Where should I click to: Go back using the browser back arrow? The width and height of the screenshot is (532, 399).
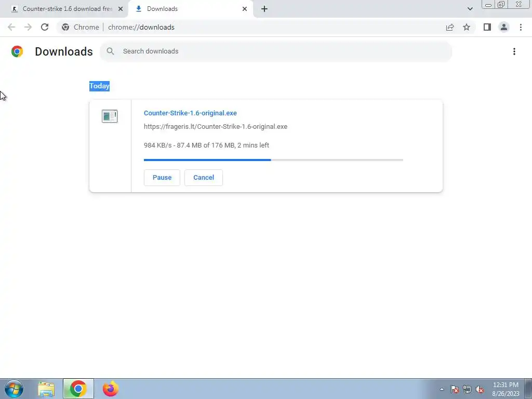pyautogui.click(x=11, y=27)
